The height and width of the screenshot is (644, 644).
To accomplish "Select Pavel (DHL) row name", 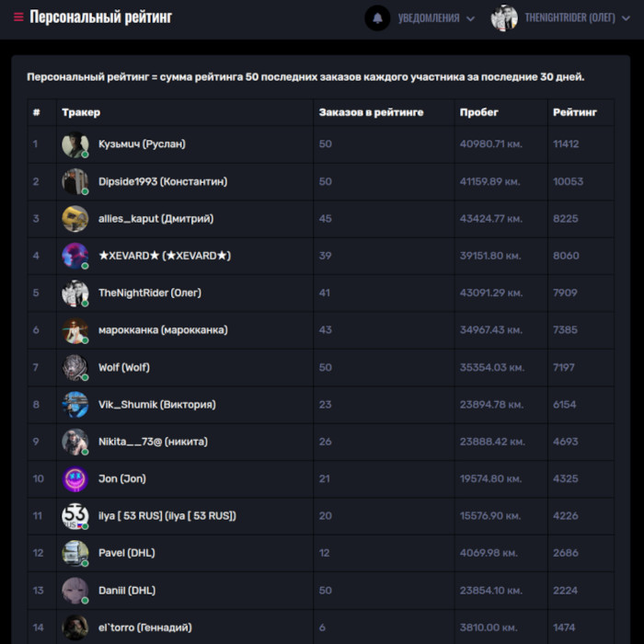I will tap(127, 553).
